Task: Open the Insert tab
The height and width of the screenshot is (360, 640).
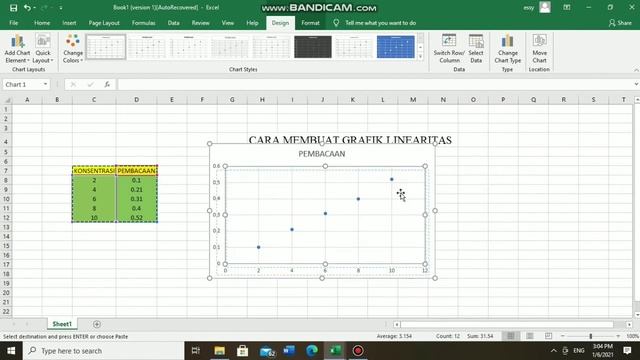Action: click(x=69, y=23)
